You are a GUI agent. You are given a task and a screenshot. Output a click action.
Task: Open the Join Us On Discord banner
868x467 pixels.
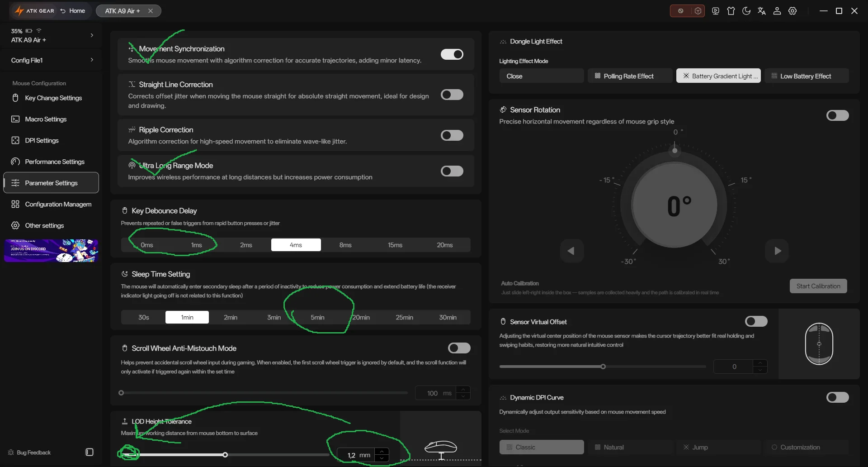click(51, 251)
